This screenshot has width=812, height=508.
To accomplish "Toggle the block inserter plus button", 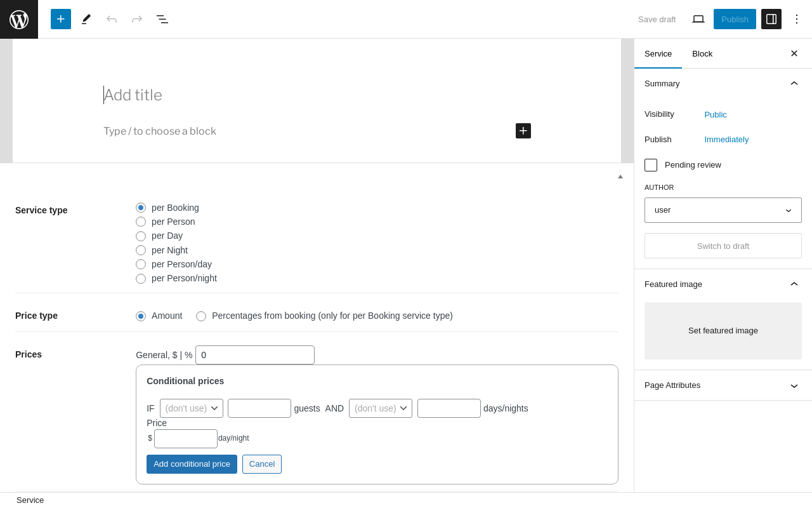I will [x=61, y=19].
